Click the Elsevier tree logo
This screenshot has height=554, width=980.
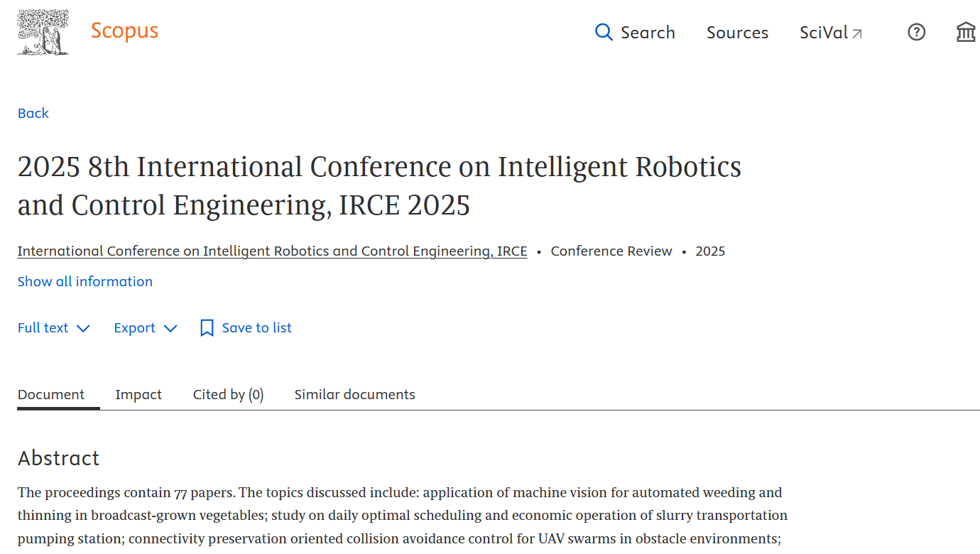(43, 32)
